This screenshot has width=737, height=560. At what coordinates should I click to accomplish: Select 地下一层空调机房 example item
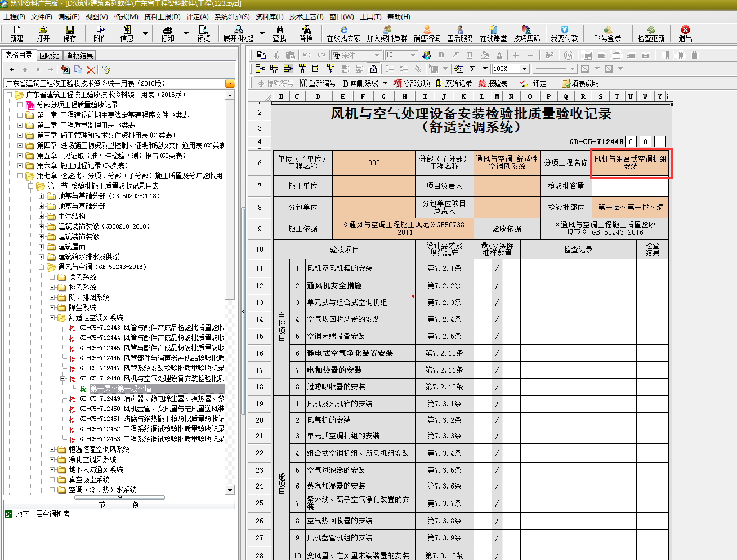pos(42,514)
